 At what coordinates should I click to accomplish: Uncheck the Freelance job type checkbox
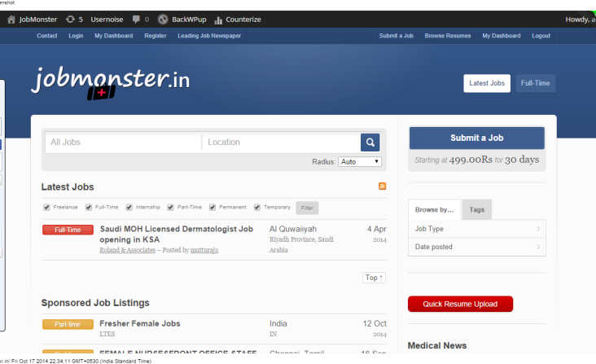coord(46,208)
